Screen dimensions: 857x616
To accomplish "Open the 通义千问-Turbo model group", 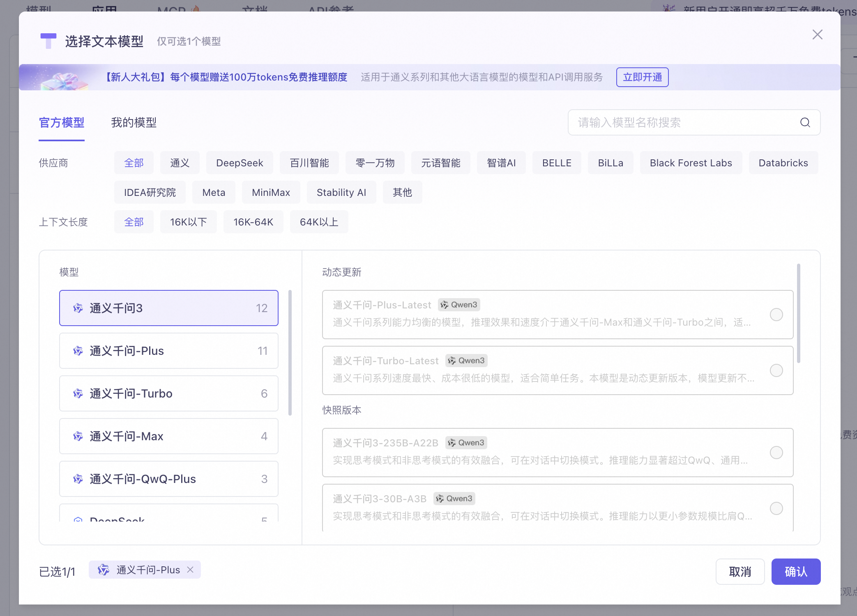I will pos(169,393).
